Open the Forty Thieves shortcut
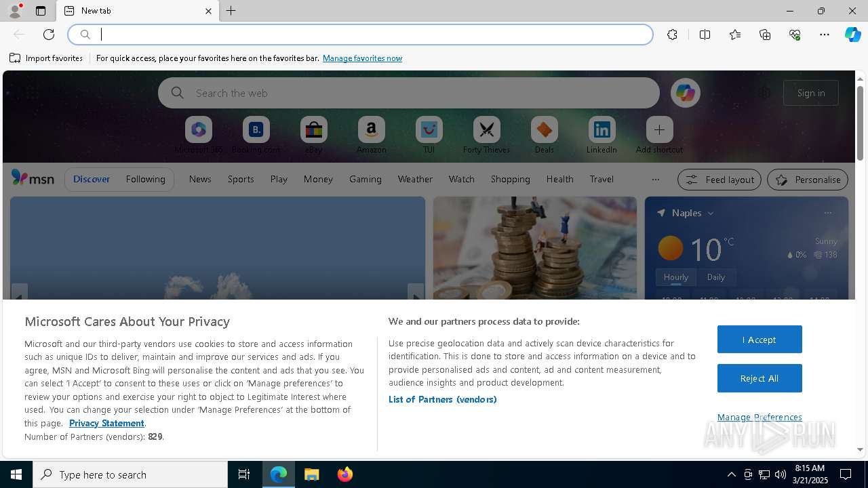Screen dimensions: 868x488 (x=486, y=135)
